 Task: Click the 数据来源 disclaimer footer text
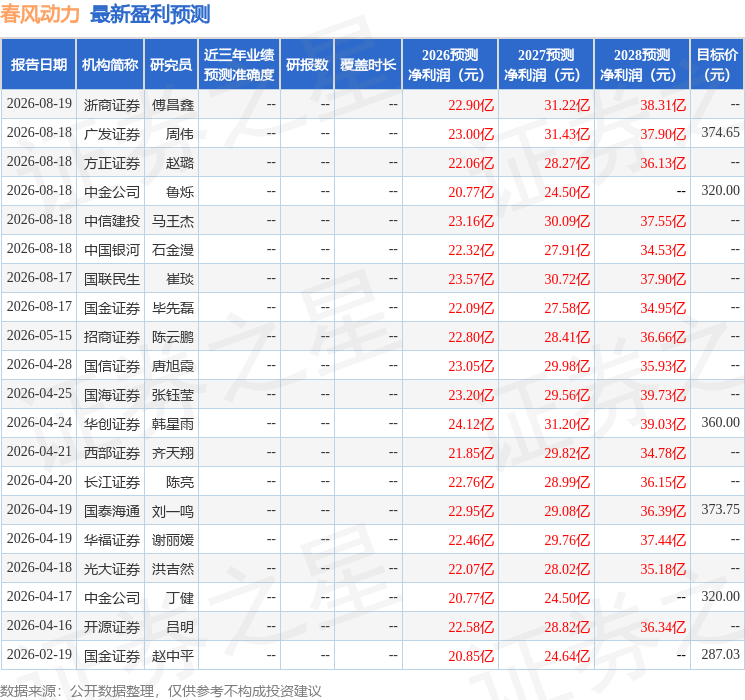click(x=161, y=690)
